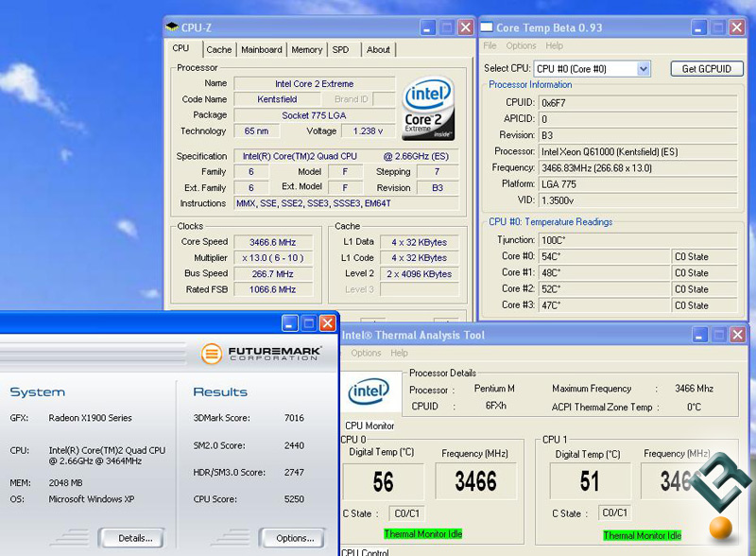Switch to the Cache tab in CPU-Z
756x556 pixels.
tap(219, 50)
